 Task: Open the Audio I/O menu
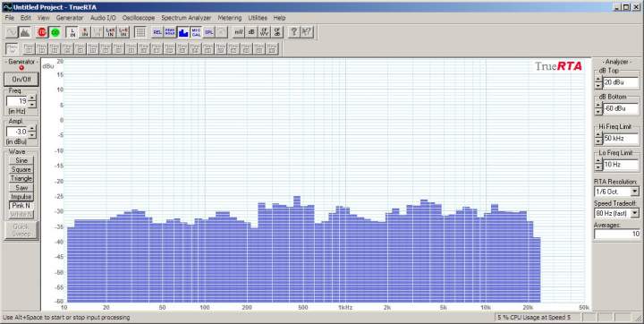[104, 18]
